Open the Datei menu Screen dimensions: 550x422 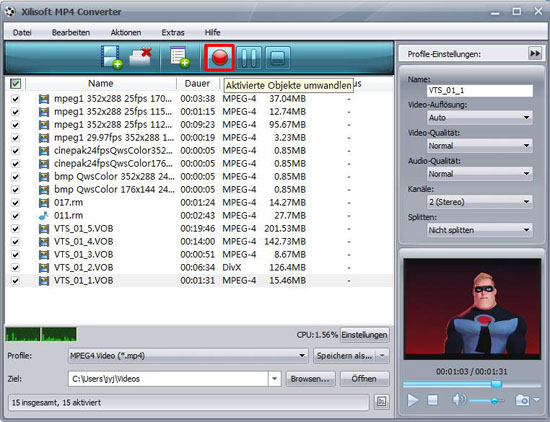(22, 33)
